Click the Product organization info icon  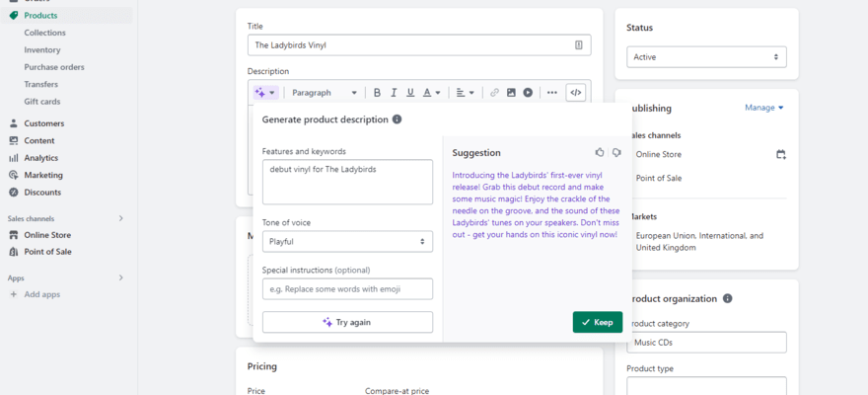pyautogui.click(x=727, y=298)
